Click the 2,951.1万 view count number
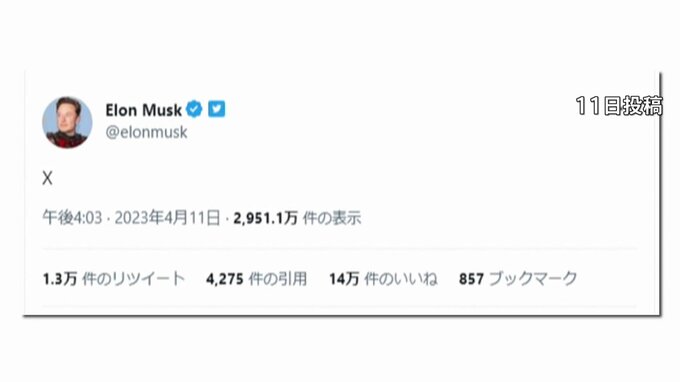Viewport: 680px width, 382px height. tap(265, 218)
